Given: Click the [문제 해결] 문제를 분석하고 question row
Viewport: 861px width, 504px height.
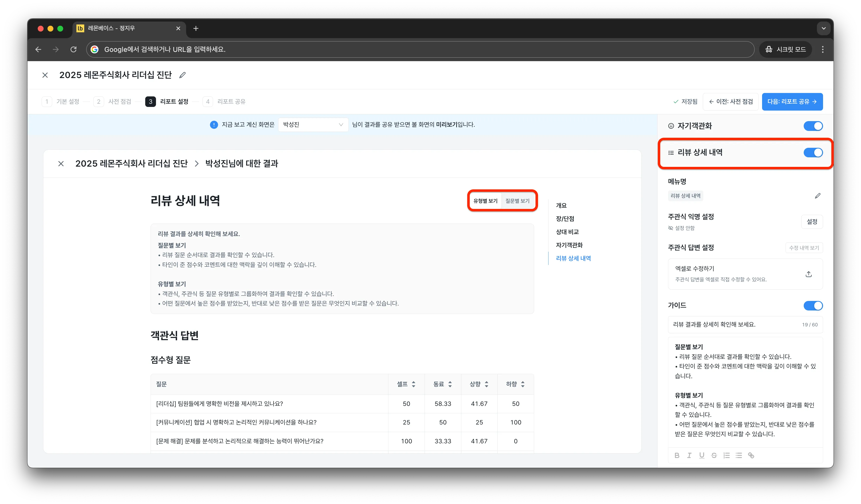Looking at the screenshot, I should (342, 442).
